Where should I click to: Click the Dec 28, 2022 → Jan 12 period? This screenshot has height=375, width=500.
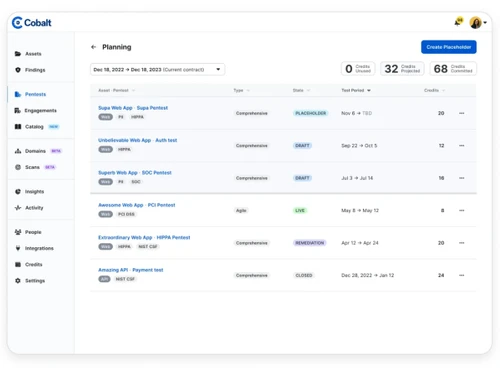[x=367, y=275]
